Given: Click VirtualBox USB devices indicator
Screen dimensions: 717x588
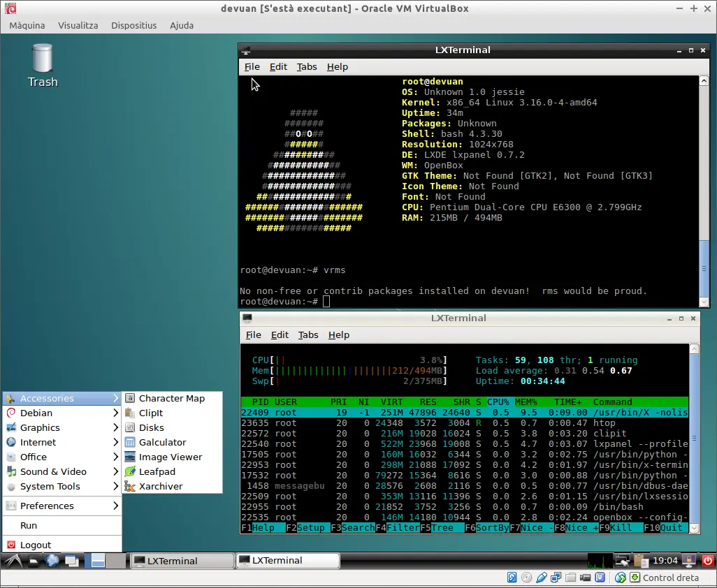Looking at the screenshot, I should (541, 578).
